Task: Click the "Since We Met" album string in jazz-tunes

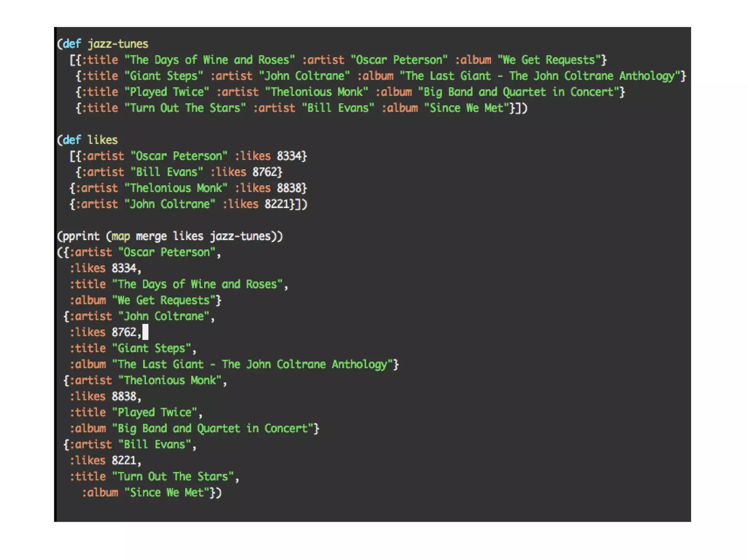Action: 466,108
